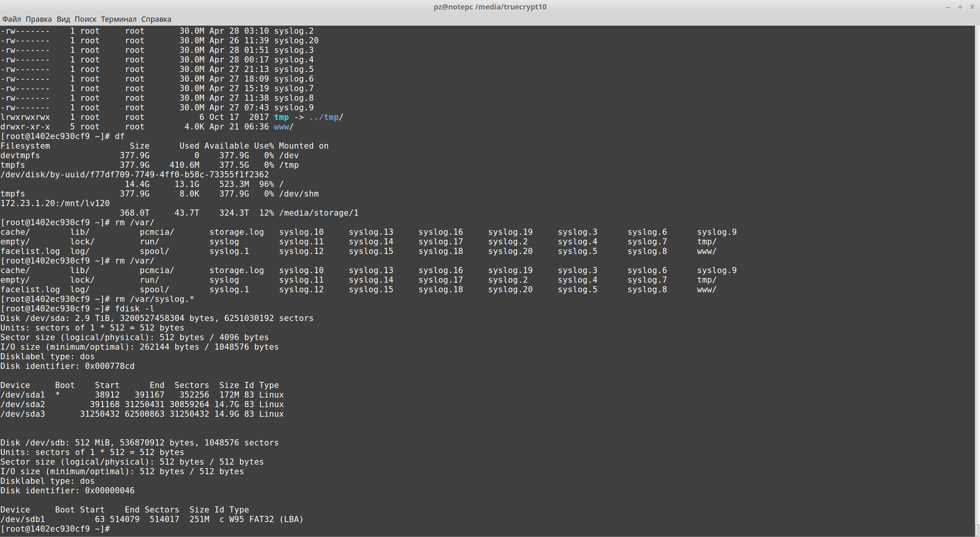
Task: Click the '172.23.1.20:/mnt/lv120' mount source
Action: point(55,203)
